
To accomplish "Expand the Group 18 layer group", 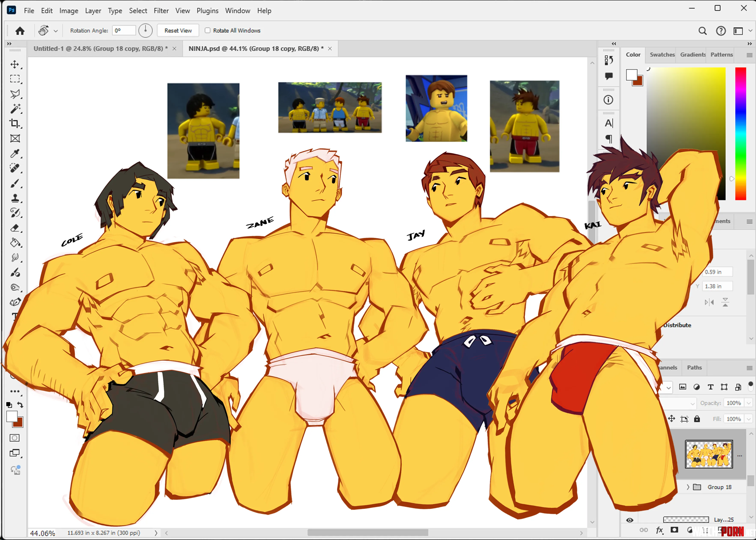I will pyautogui.click(x=688, y=487).
